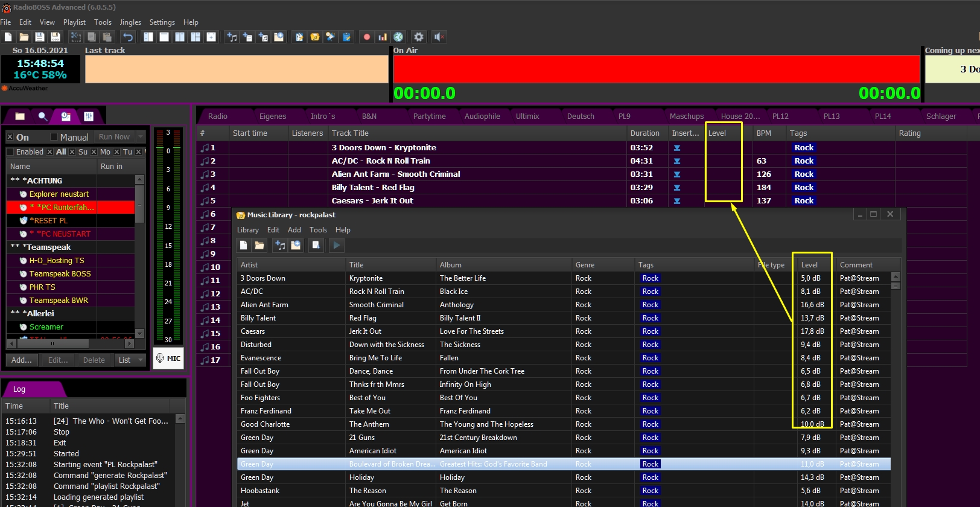Click the red Record button icon

pos(367,37)
